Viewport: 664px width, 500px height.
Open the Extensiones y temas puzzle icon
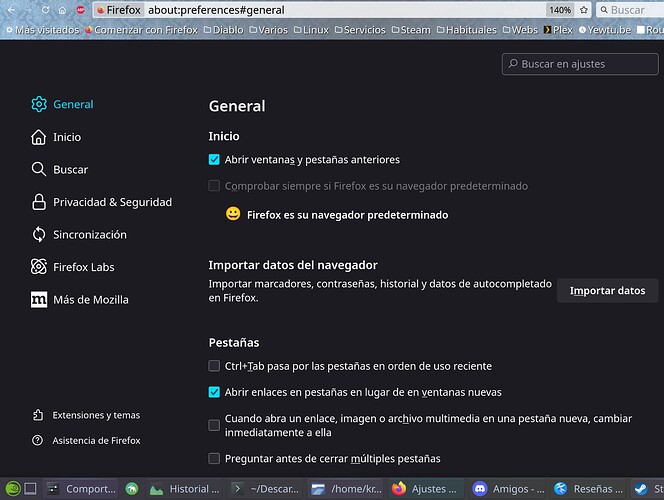pyautogui.click(x=38, y=415)
